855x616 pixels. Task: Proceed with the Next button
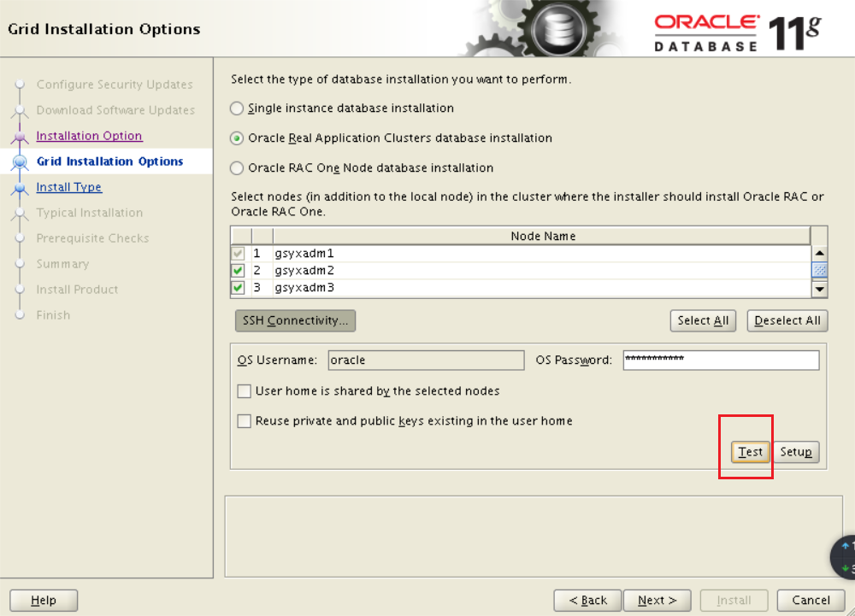pos(657,601)
